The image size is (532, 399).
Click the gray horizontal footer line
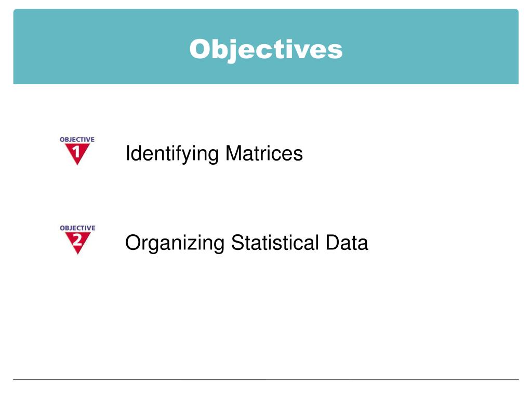pyautogui.click(x=266, y=379)
